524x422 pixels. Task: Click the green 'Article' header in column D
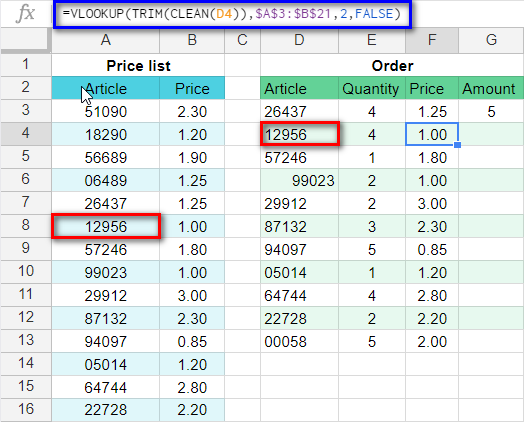(299, 88)
